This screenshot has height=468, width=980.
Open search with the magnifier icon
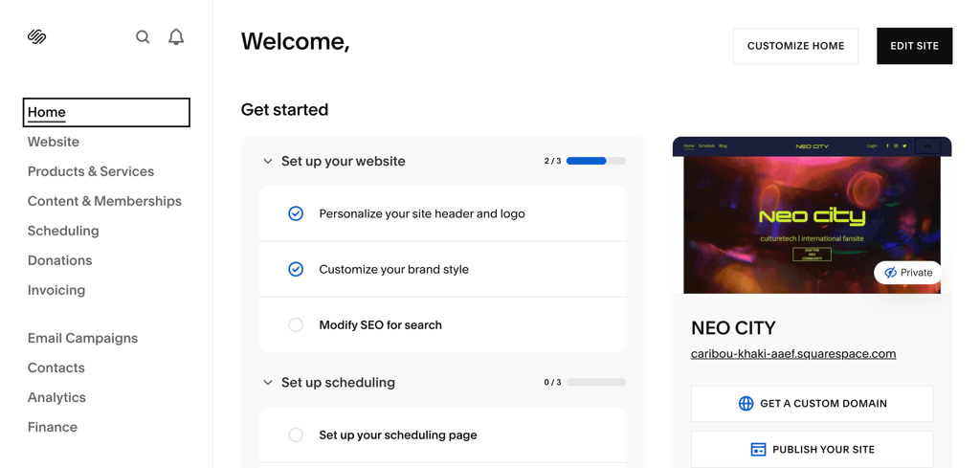coord(143,37)
